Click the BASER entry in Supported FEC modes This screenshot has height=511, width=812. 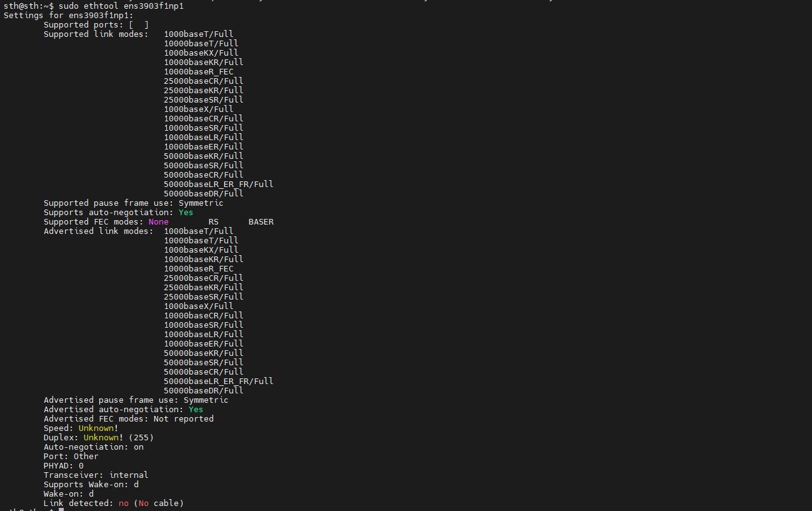point(261,221)
